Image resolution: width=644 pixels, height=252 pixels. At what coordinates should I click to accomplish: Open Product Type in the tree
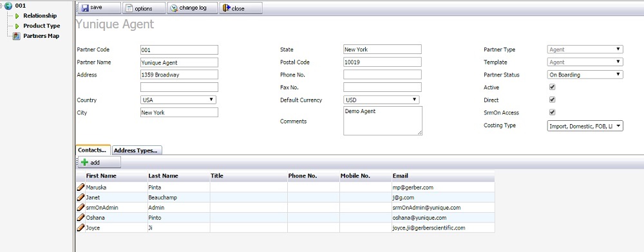pos(41,26)
